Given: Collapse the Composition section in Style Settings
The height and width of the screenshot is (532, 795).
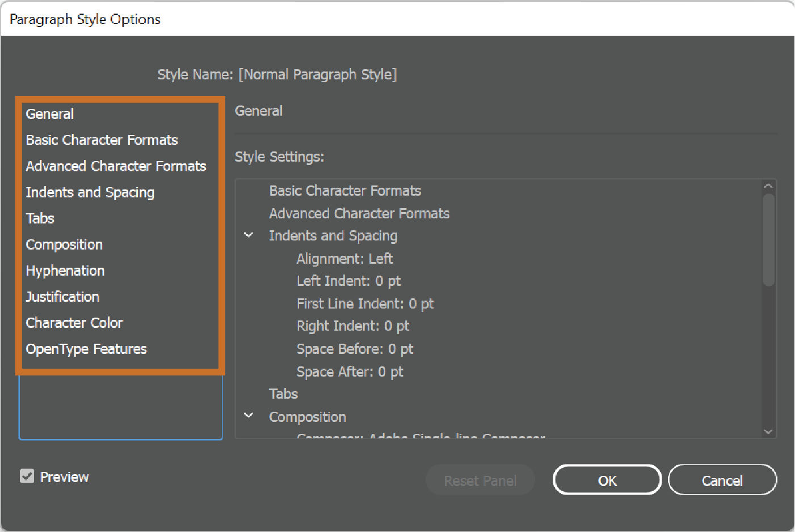Looking at the screenshot, I should (x=248, y=416).
